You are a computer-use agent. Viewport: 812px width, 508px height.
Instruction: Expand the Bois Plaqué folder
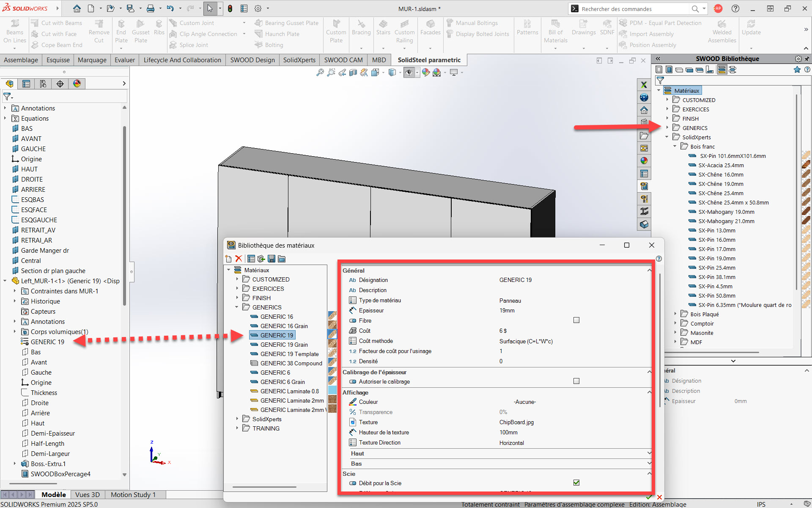pyautogui.click(x=675, y=314)
